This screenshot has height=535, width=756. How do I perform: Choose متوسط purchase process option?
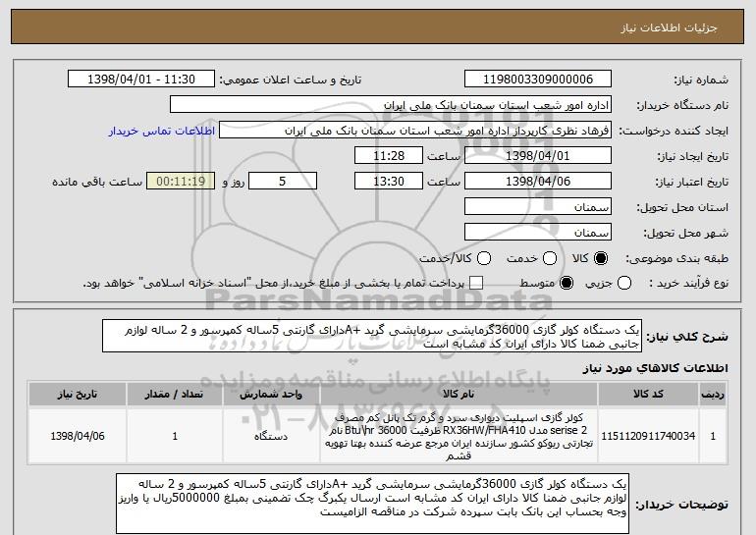(567, 283)
